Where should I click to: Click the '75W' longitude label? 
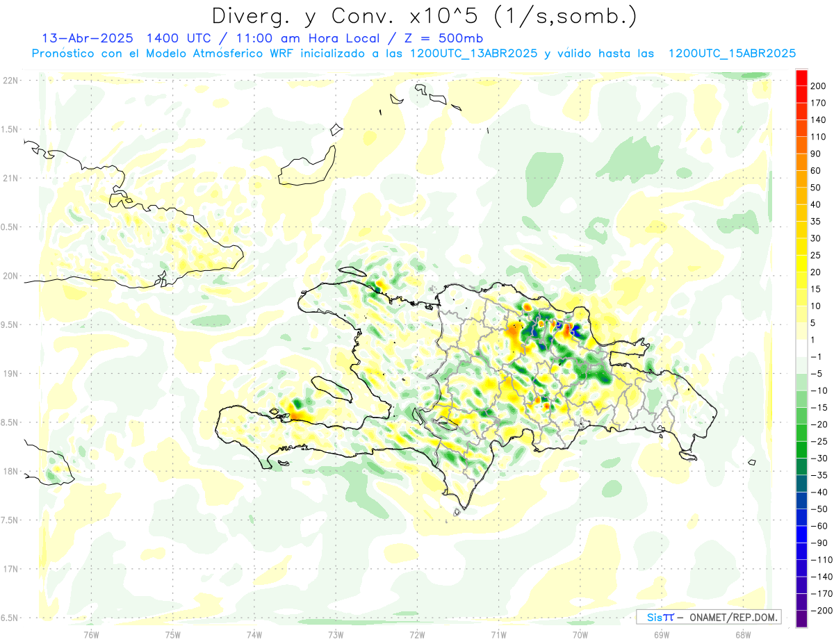[172, 634]
